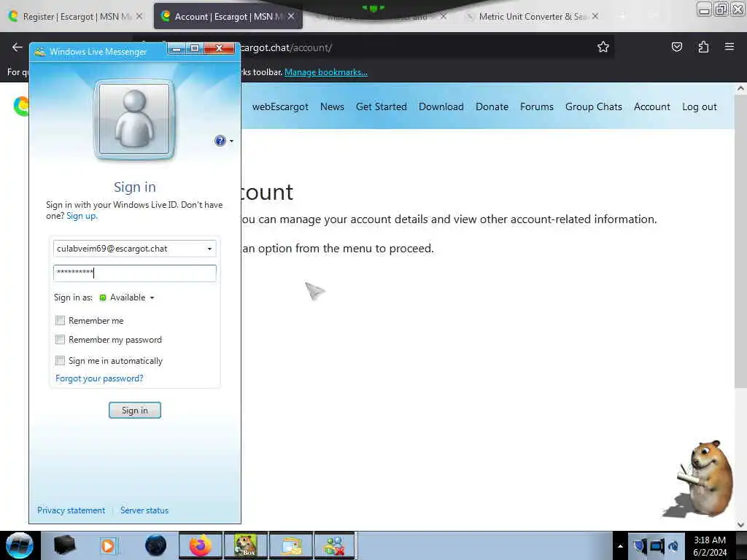The height and width of the screenshot is (560, 747).
Task: Show hidden system tray icons arrow
Action: coord(620,546)
